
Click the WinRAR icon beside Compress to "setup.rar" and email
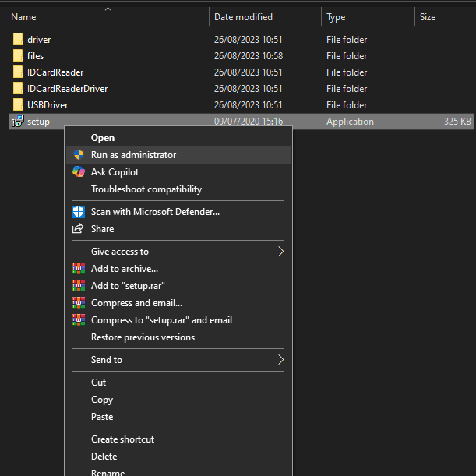[79, 320]
